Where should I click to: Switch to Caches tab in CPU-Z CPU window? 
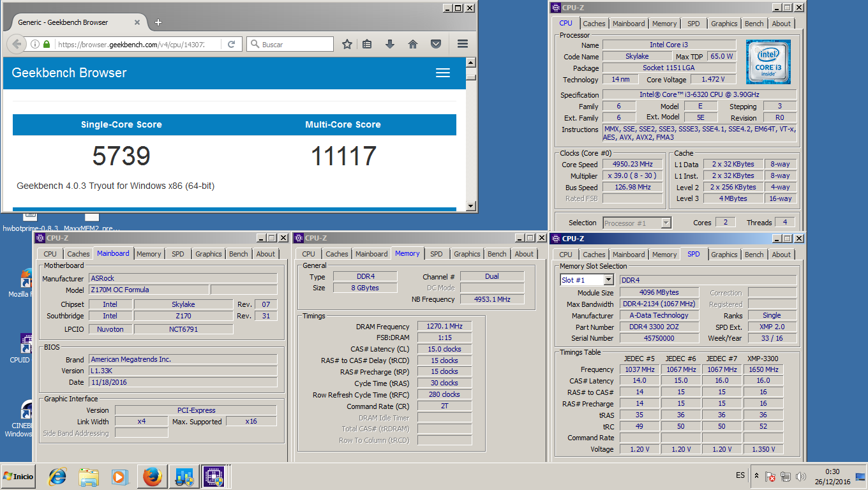[x=594, y=24]
